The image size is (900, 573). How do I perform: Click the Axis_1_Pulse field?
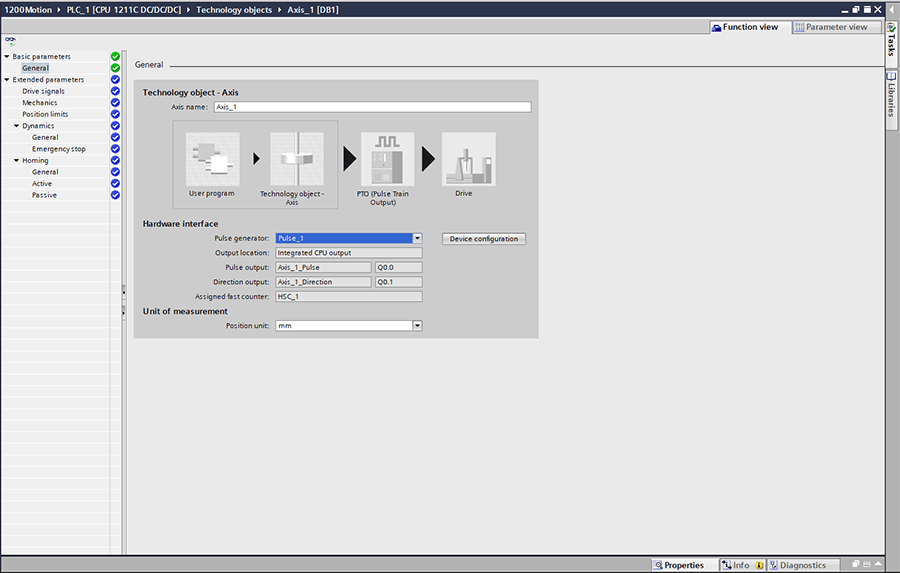(x=323, y=268)
